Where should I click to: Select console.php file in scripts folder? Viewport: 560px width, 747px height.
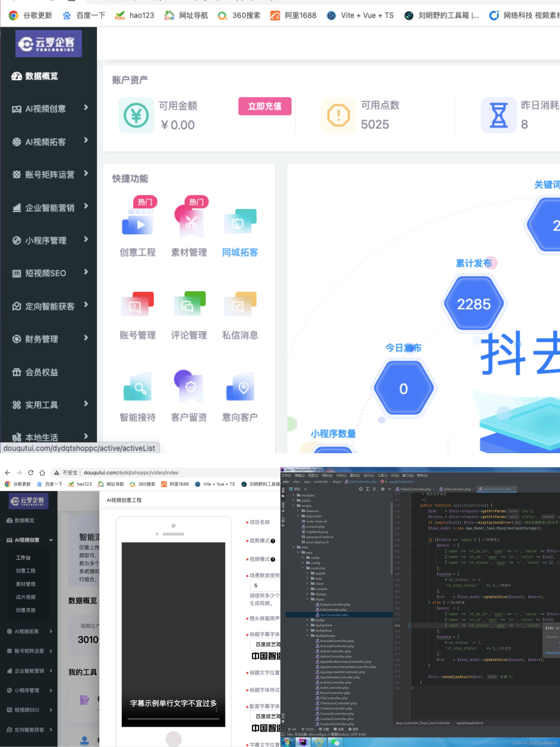(x=313, y=527)
